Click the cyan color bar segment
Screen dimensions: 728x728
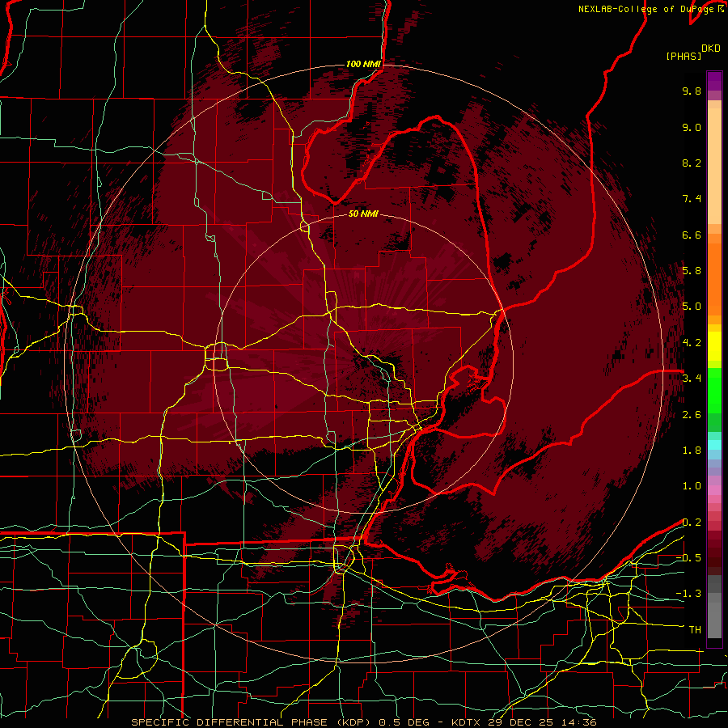714,445
